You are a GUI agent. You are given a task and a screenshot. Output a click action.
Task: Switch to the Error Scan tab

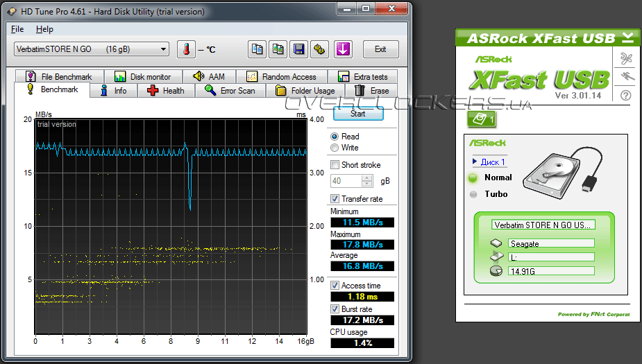click(x=230, y=91)
